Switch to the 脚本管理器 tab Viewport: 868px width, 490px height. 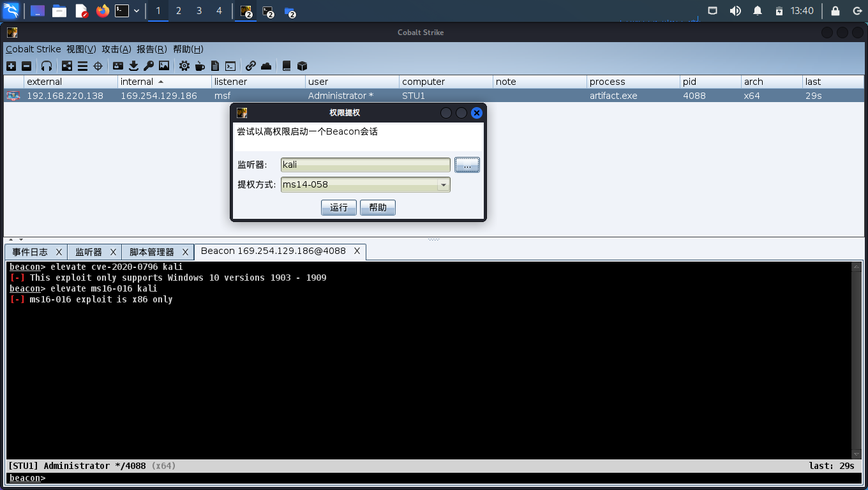[x=152, y=252]
